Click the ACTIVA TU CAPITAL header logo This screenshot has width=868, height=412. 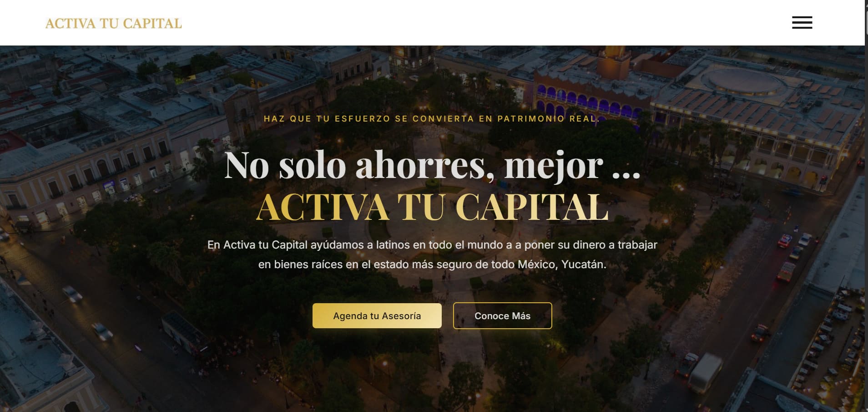(x=114, y=23)
